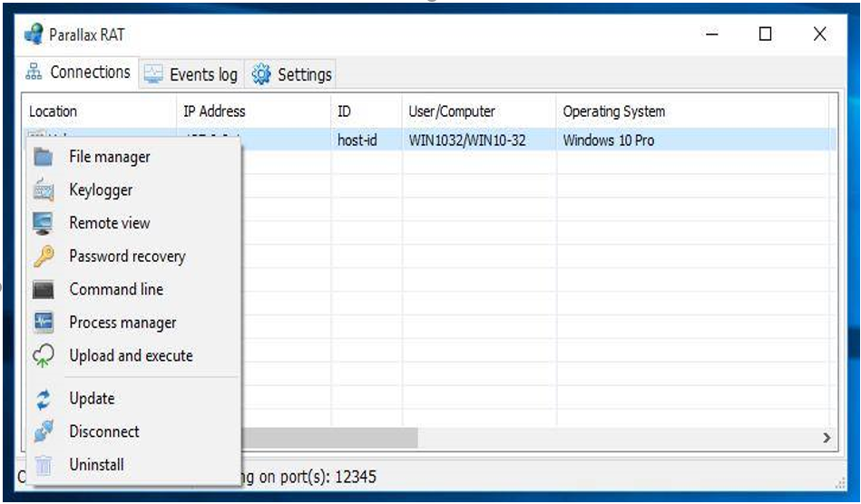Click the Connections tab network icon

tap(34, 72)
